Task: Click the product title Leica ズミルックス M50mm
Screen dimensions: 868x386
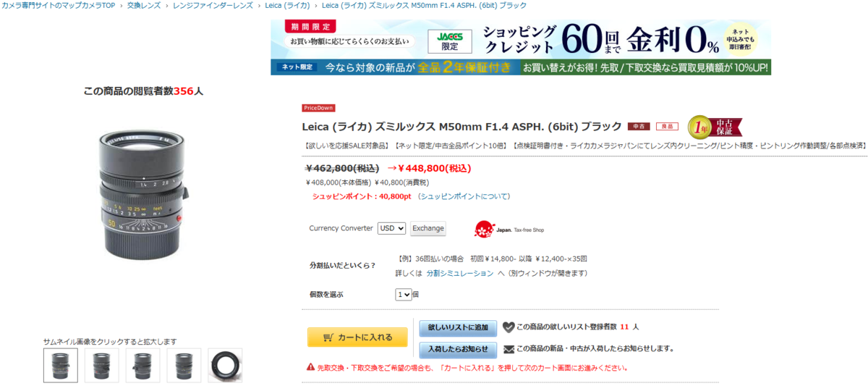Action: (x=461, y=126)
